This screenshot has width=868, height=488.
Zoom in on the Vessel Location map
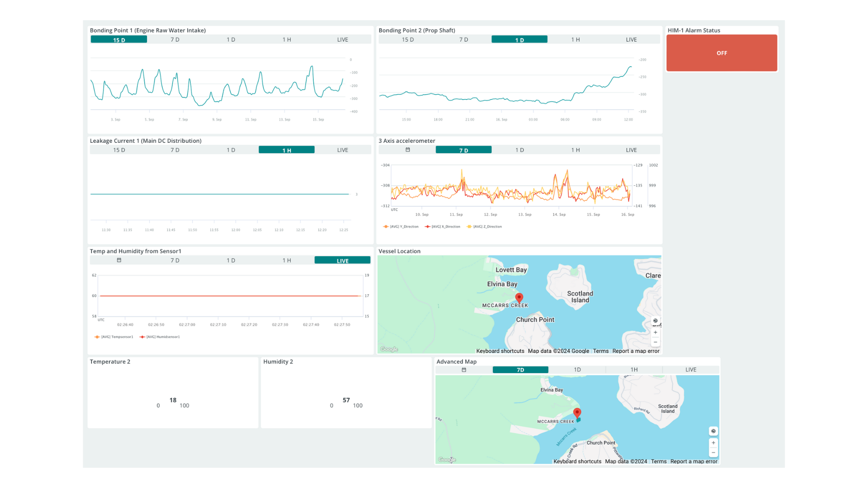[x=656, y=333]
